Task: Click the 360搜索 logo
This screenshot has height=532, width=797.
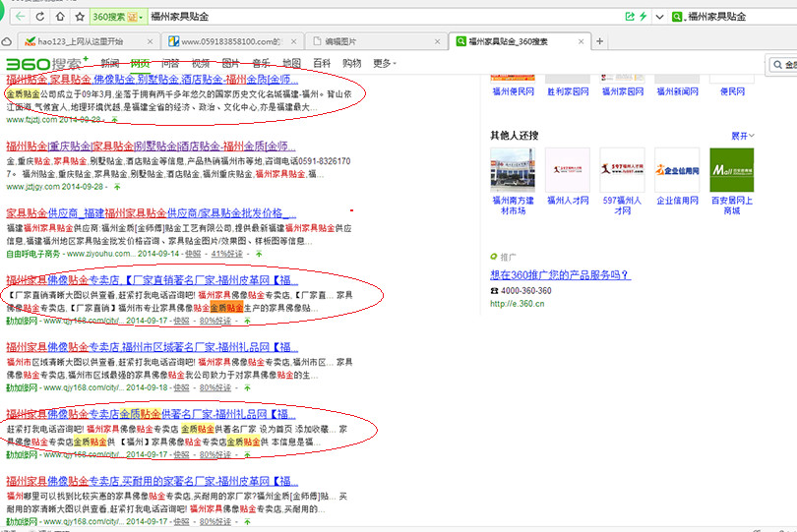Action: (47, 64)
